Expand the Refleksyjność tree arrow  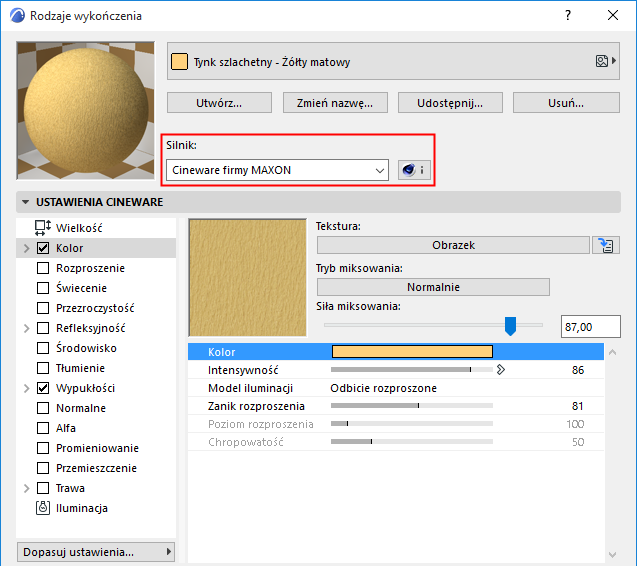pyautogui.click(x=27, y=328)
